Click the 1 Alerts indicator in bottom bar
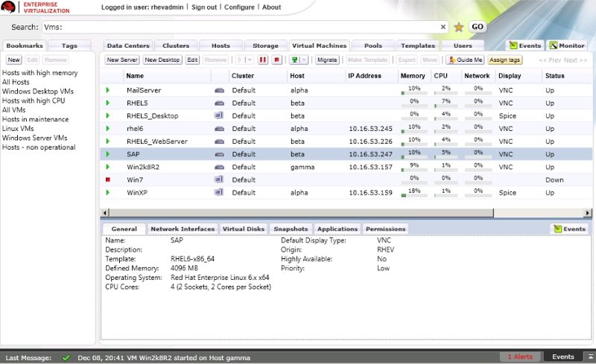The width and height of the screenshot is (596, 364). coord(520,357)
